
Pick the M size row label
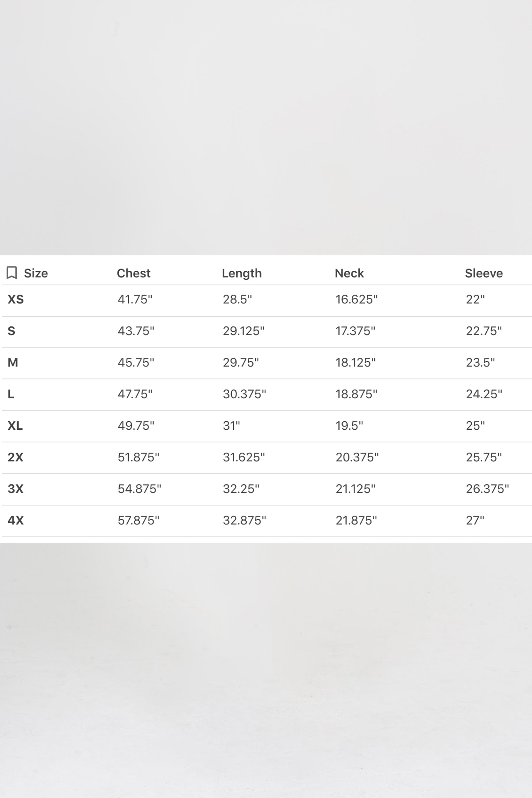coord(12,362)
